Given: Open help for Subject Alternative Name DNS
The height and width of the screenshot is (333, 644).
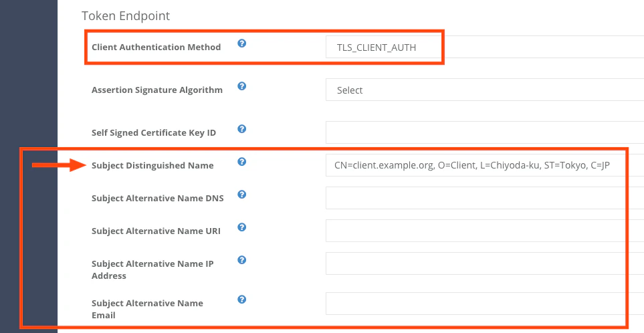Looking at the screenshot, I should pyautogui.click(x=242, y=194).
